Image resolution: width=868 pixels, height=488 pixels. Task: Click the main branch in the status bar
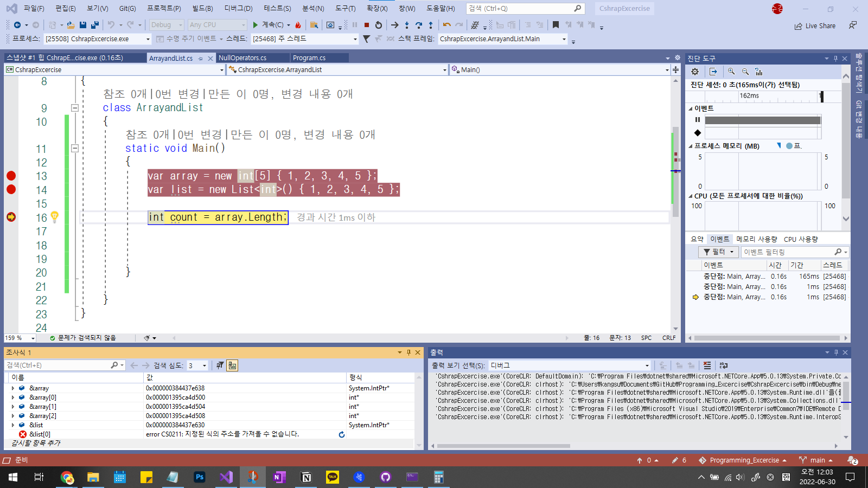point(816,460)
